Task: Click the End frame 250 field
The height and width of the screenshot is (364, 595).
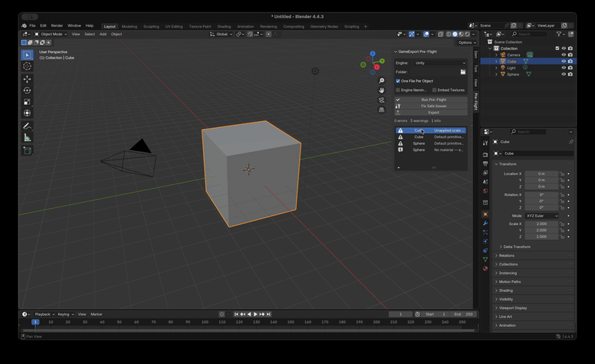Action: (463, 314)
